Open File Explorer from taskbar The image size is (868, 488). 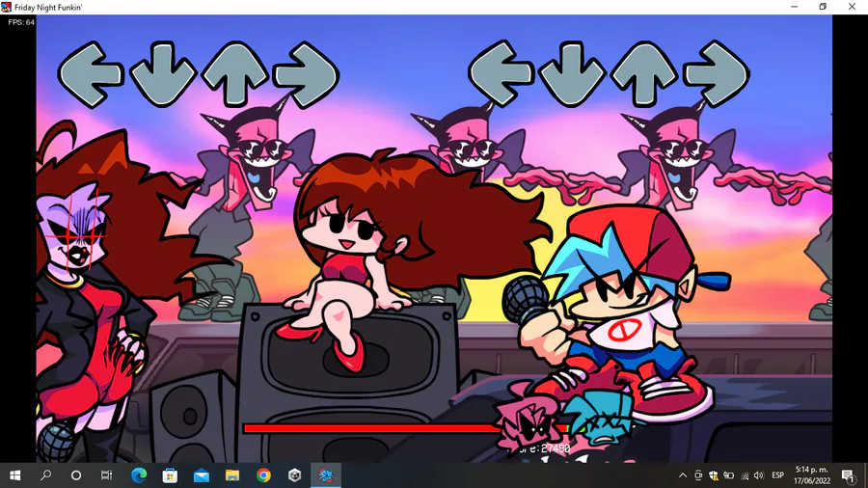232,475
